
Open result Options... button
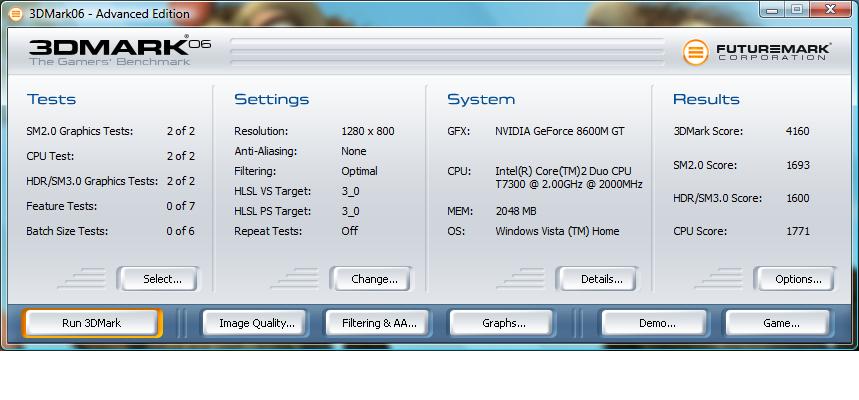[x=798, y=279]
